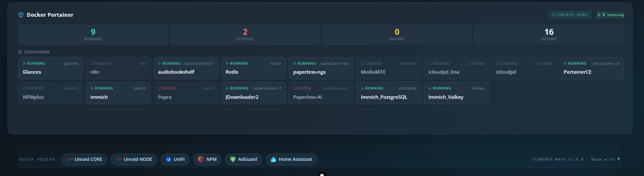Click the ITSWEBER NODE badge
Viewport: 644px width, 176px height.
(570, 15)
